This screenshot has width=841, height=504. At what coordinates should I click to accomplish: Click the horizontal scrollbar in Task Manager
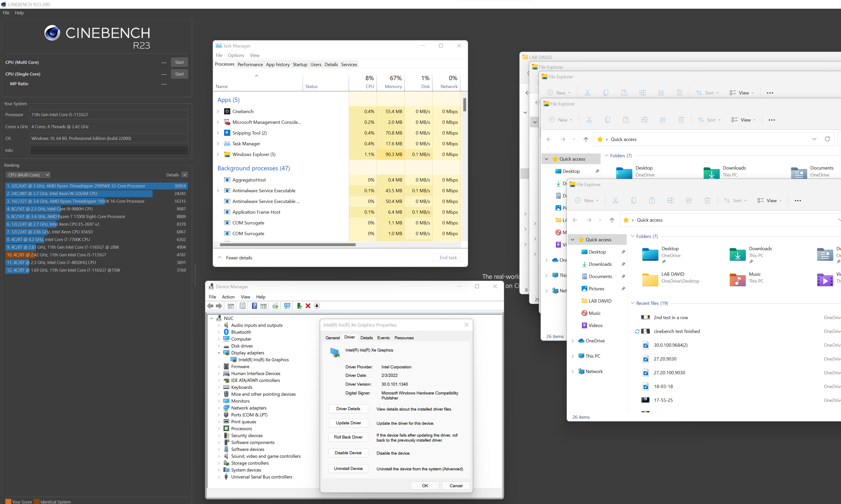click(288, 245)
